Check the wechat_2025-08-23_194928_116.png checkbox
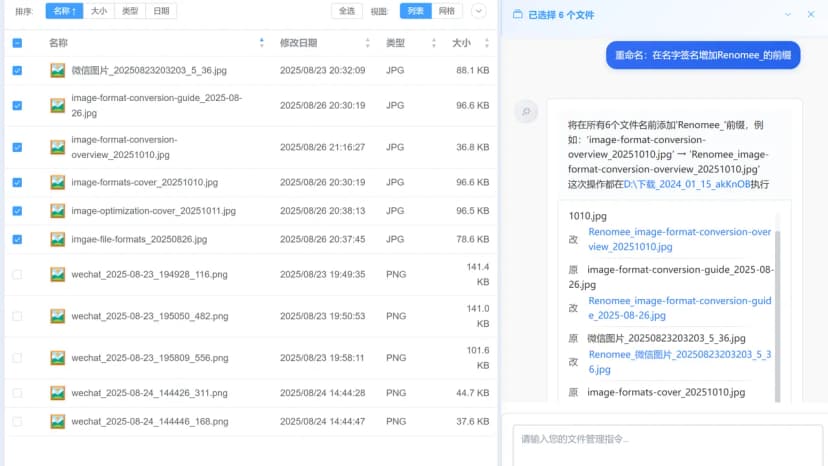The height and width of the screenshot is (466, 828). click(x=17, y=275)
